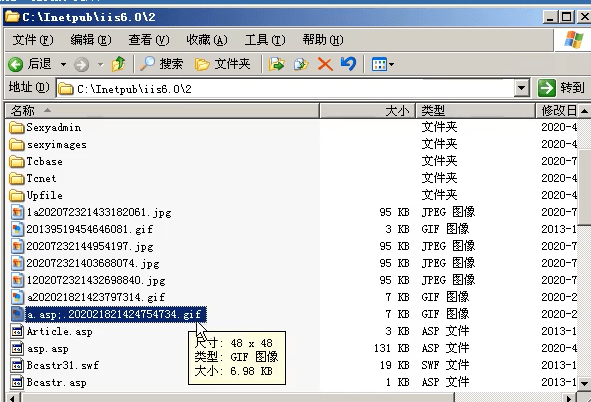Click icon of 202072321403688074.jpg

tap(17, 263)
